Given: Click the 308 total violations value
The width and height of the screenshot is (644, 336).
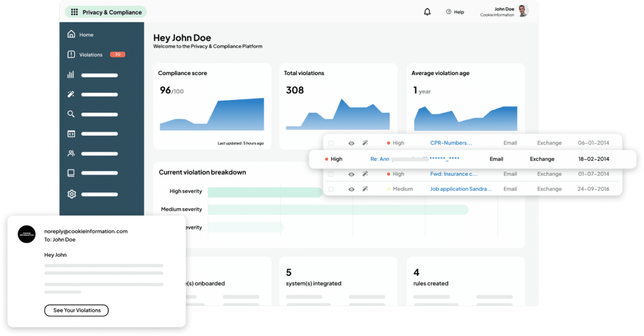Looking at the screenshot, I should pos(295,90).
